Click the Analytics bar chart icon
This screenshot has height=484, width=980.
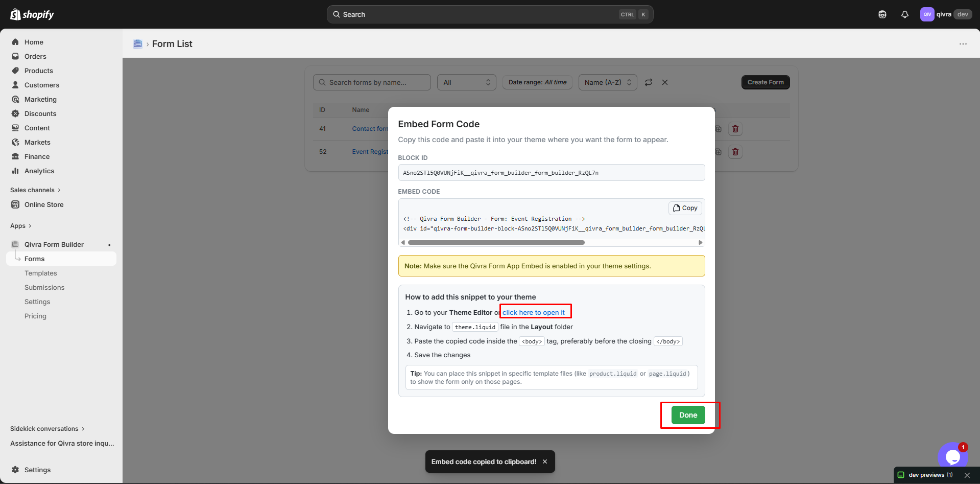pos(15,171)
